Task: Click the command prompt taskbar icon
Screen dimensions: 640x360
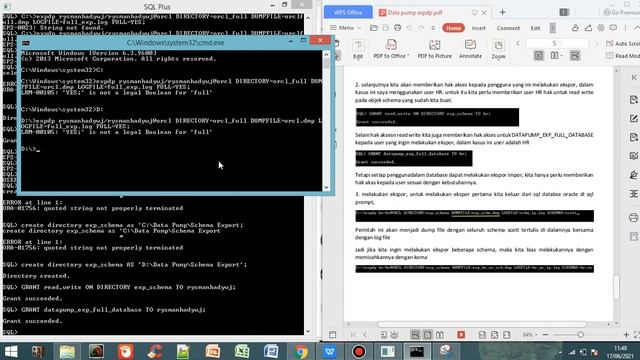Action: pyautogui.click(x=417, y=351)
